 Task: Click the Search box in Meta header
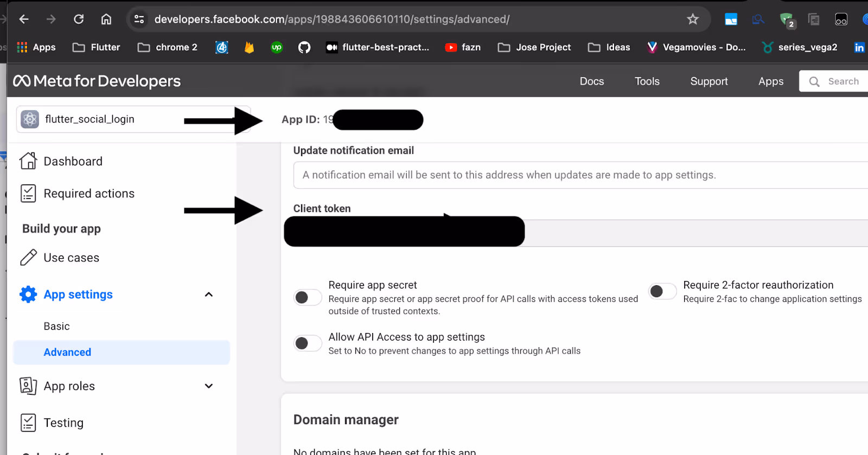(834, 81)
